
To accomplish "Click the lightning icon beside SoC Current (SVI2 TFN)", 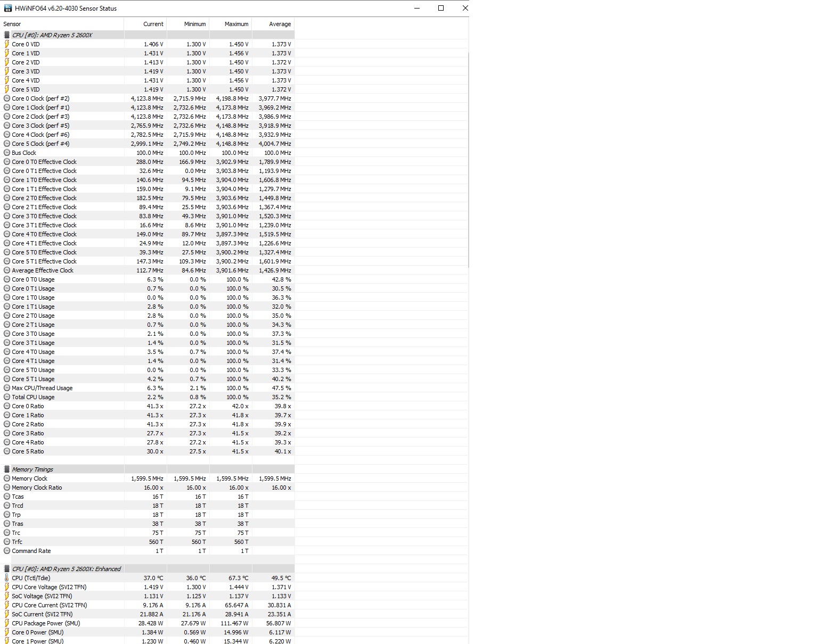I will (x=7, y=614).
